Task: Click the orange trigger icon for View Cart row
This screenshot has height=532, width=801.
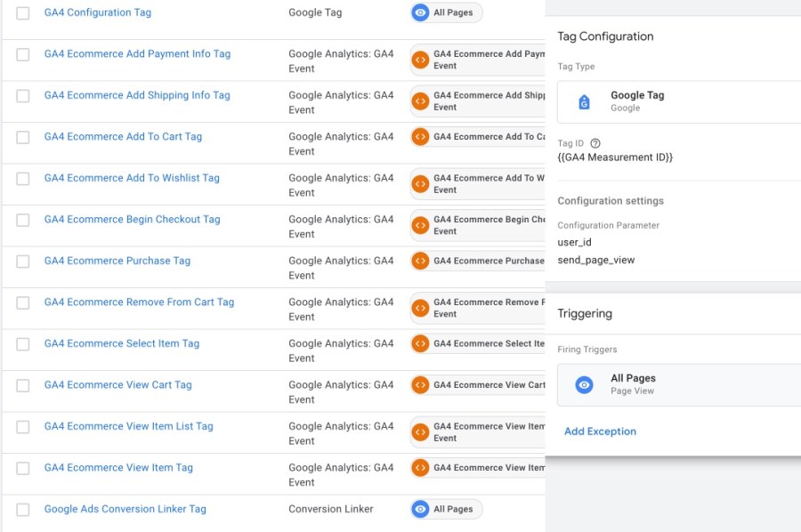Action: (420, 385)
